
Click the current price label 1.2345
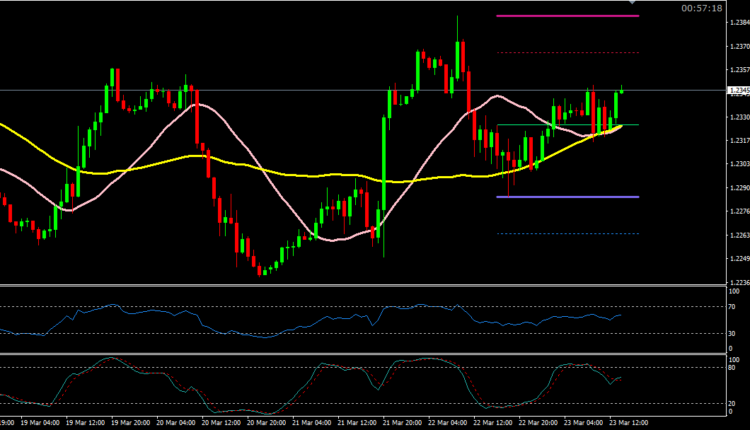click(737, 91)
